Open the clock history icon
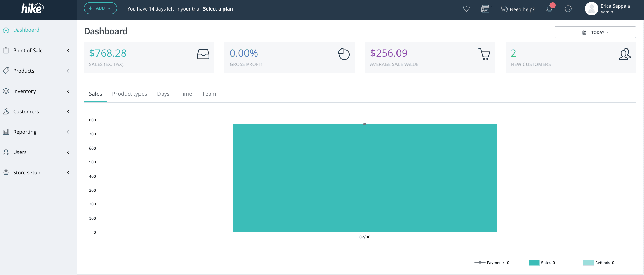644x275 pixels. (568, 9)
